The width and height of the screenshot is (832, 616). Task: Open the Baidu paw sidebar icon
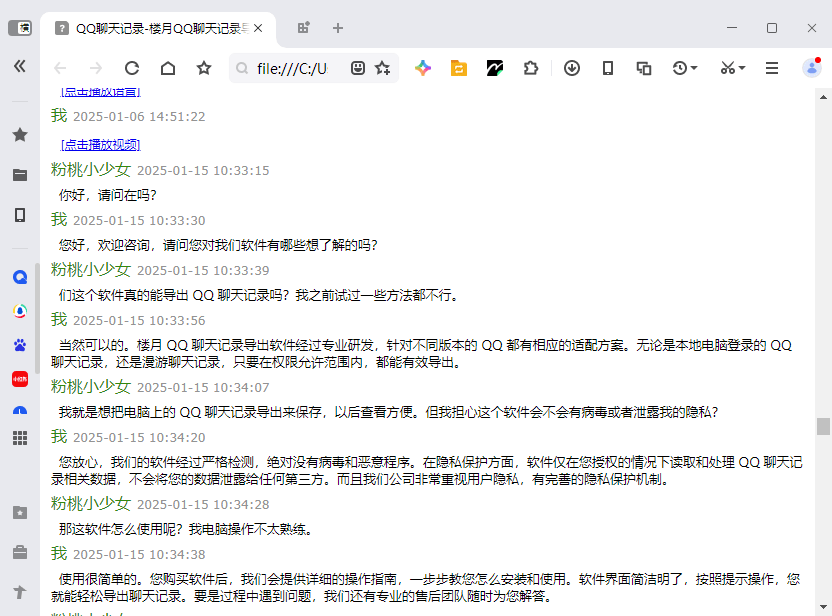[x=20, y=345]
